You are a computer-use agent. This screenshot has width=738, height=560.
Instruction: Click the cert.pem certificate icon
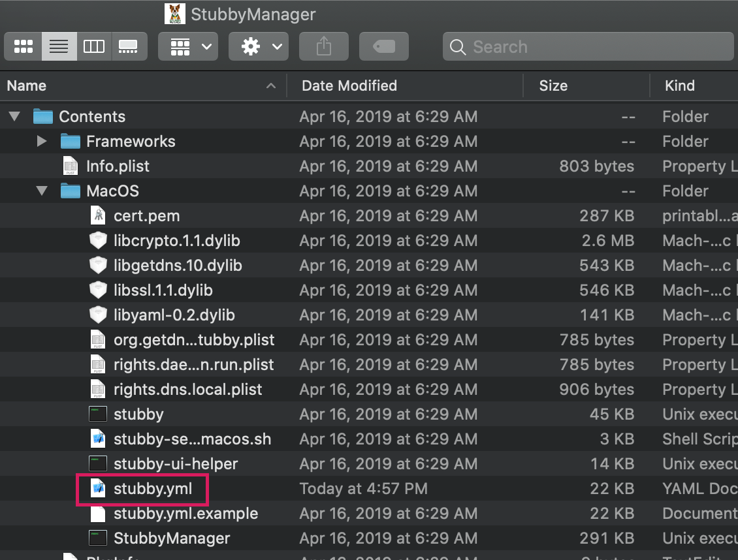pos(98,215)
